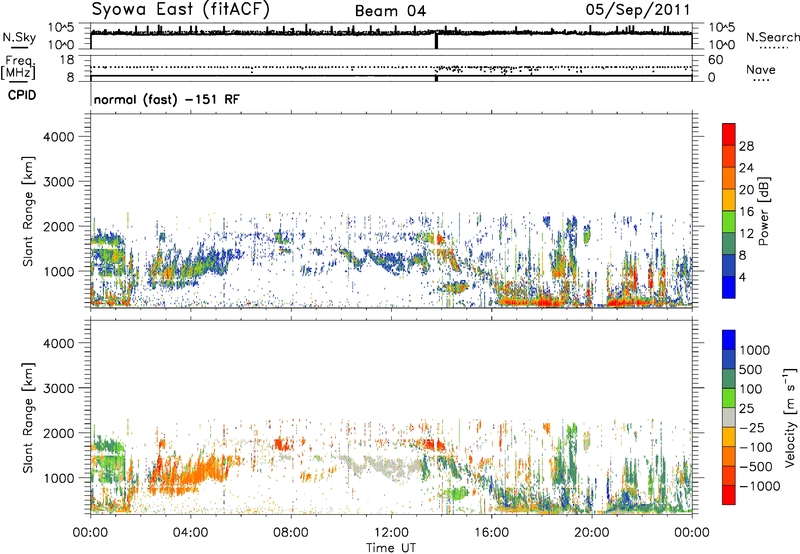
Task: Click the "1000" range tick of the velocity panel
Action: pyautogui.click(x=58, y=478)
